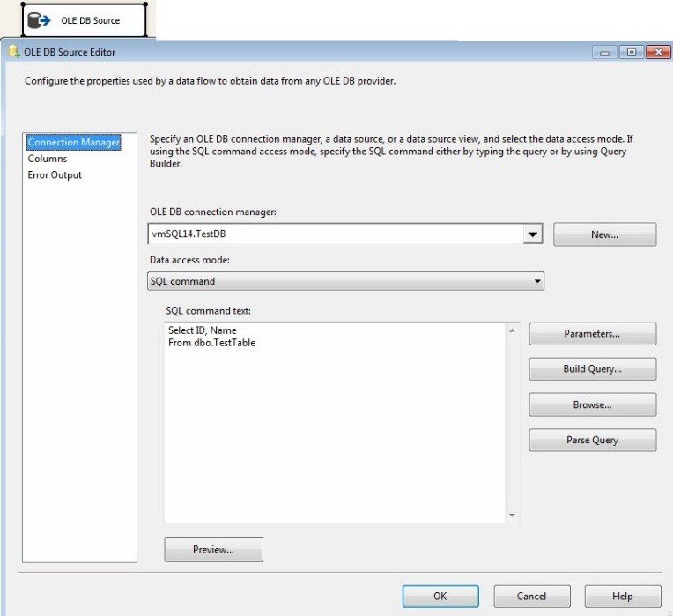Image resolution: width=673 pixels, height=616 pixels.
Task: Open the Parameters... dialog
Action: pos(592,333)
